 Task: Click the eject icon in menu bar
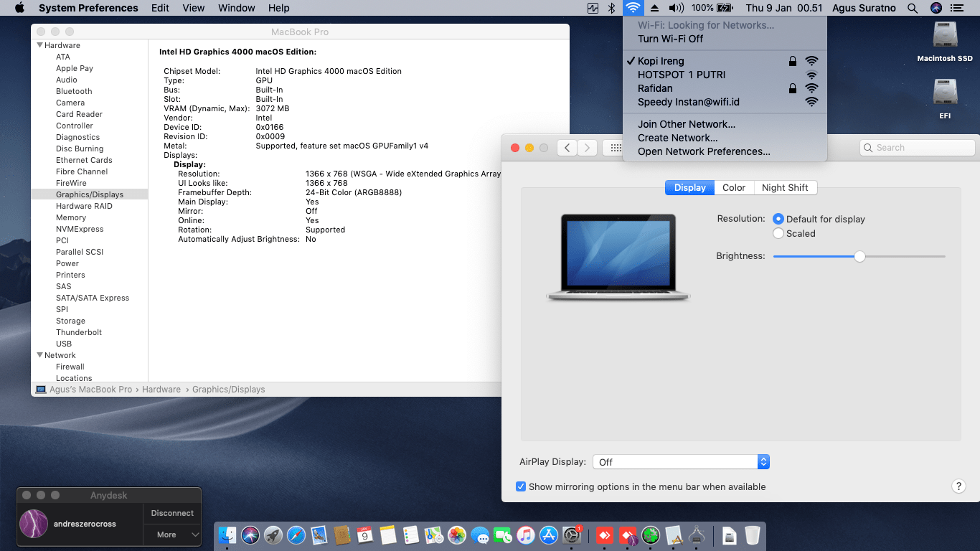[654, 8]
